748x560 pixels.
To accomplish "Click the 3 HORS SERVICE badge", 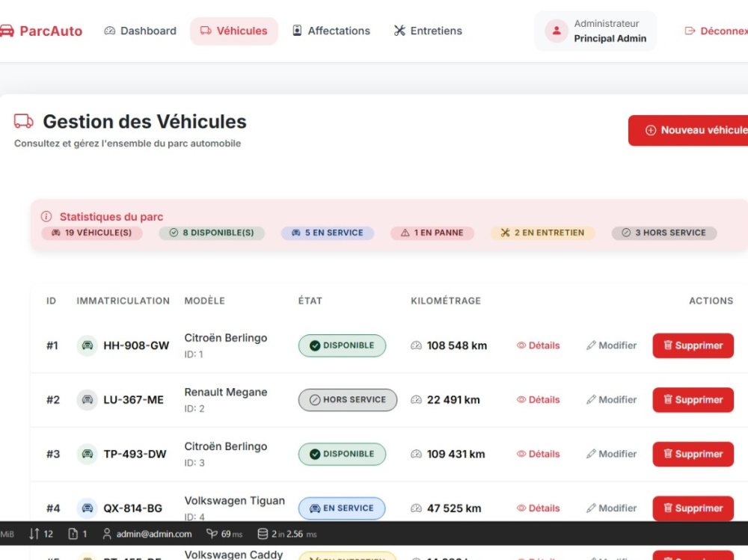I will point(664,233).
